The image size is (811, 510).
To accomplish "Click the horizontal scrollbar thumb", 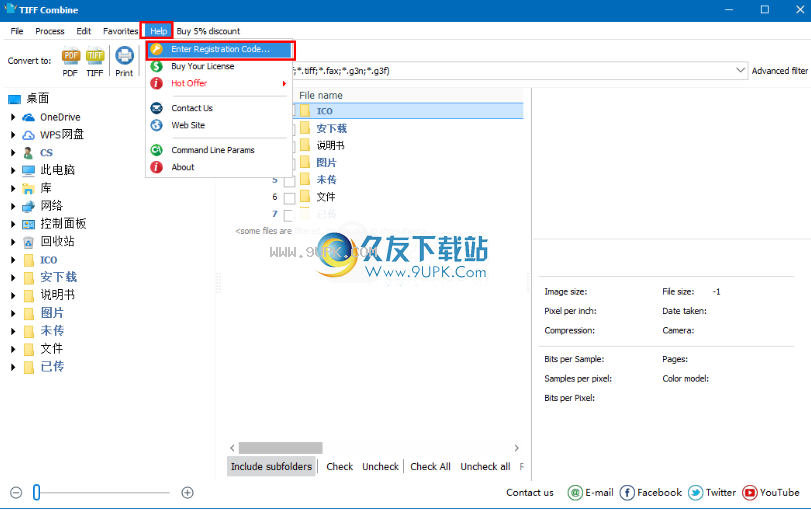I will click(x=280, y=448).
